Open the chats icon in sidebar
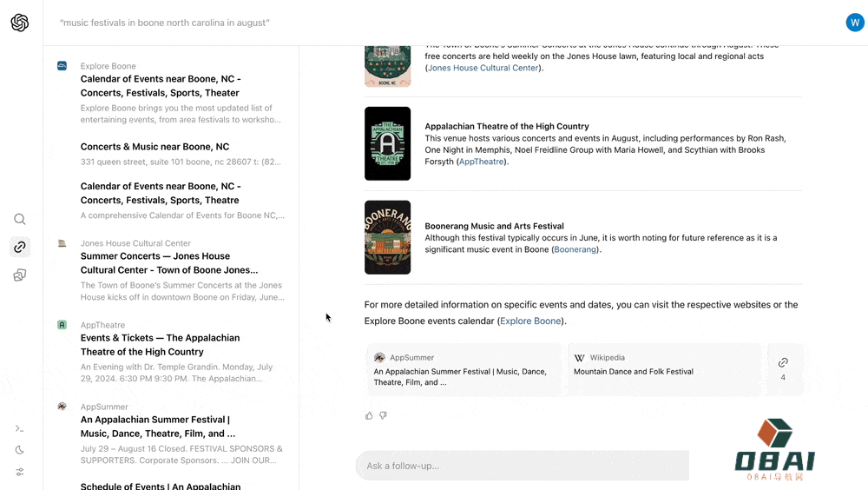 coord(20,275)
